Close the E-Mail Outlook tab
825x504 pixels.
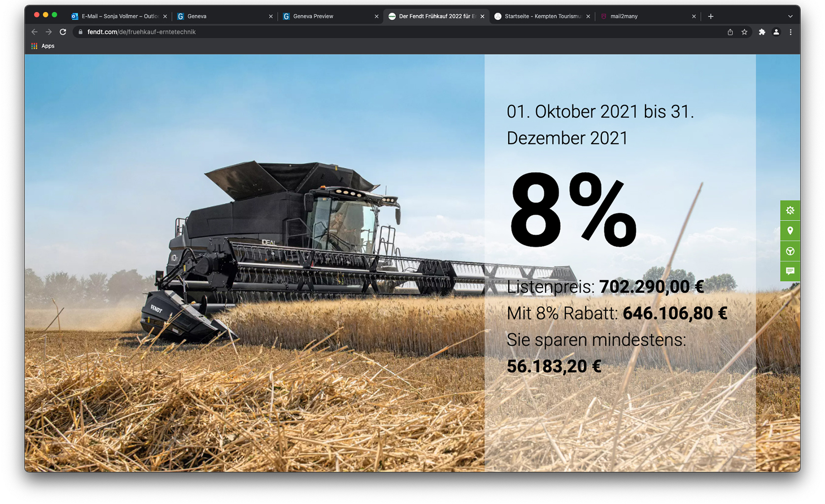click(x=165, y=16)
